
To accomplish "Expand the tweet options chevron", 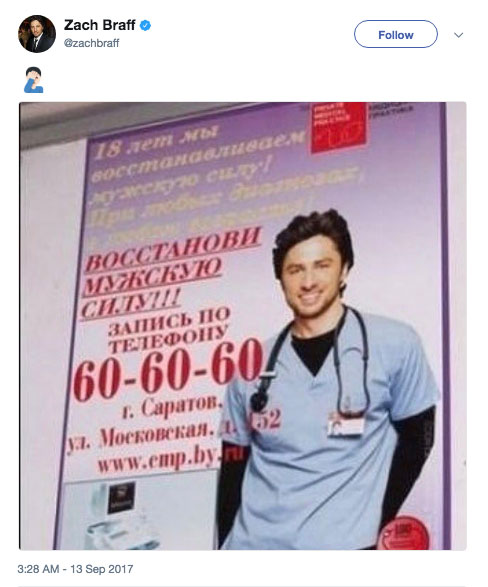I will point(458,35).
